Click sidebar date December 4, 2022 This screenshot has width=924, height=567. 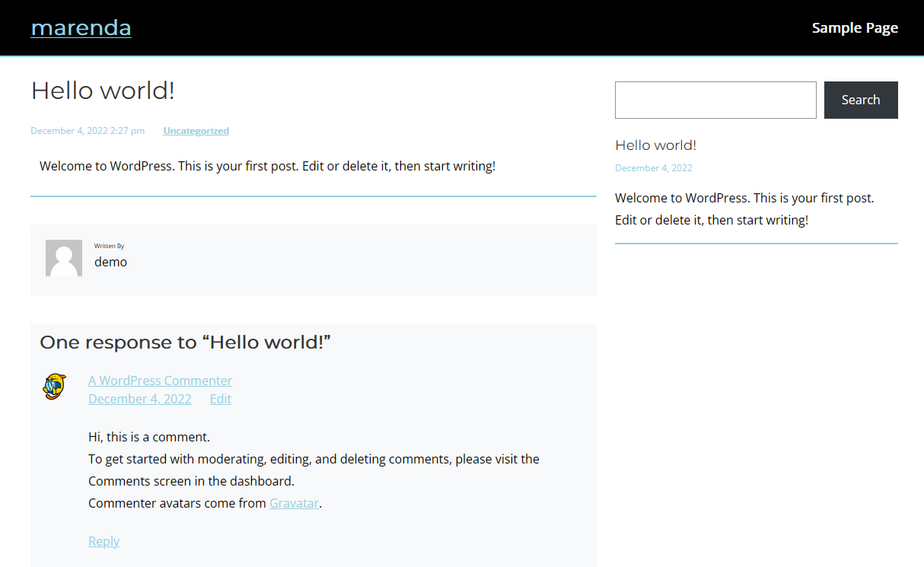click(654, 168)
